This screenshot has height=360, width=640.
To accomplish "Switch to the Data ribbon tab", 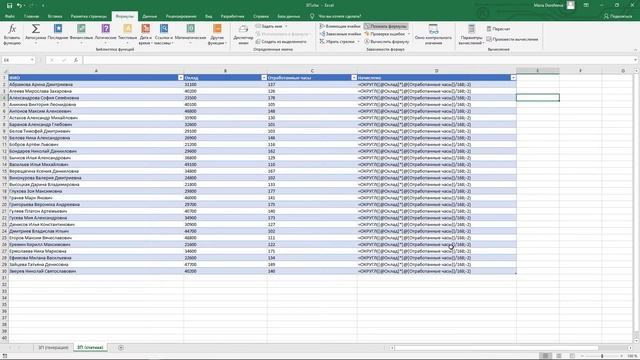I will [149, 16].
